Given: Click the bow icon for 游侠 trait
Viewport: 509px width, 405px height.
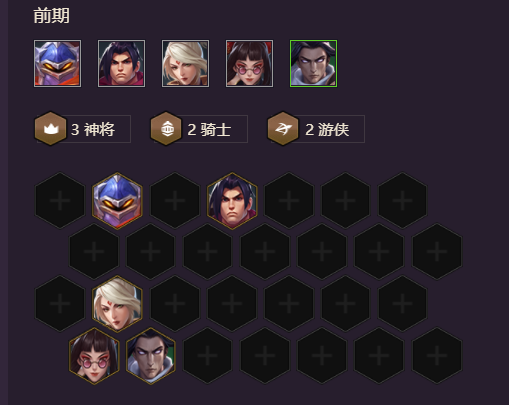Looking at the screenshot, I should 283,129.
